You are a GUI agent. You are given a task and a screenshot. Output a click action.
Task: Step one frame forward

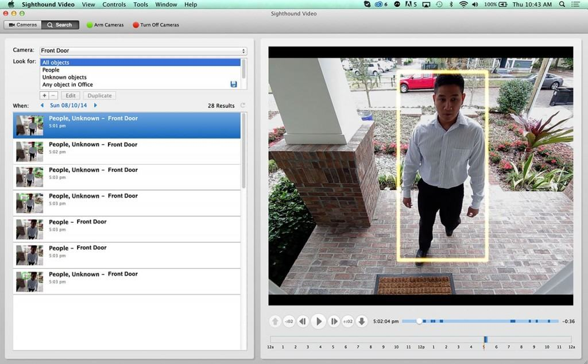pos(334,322)
